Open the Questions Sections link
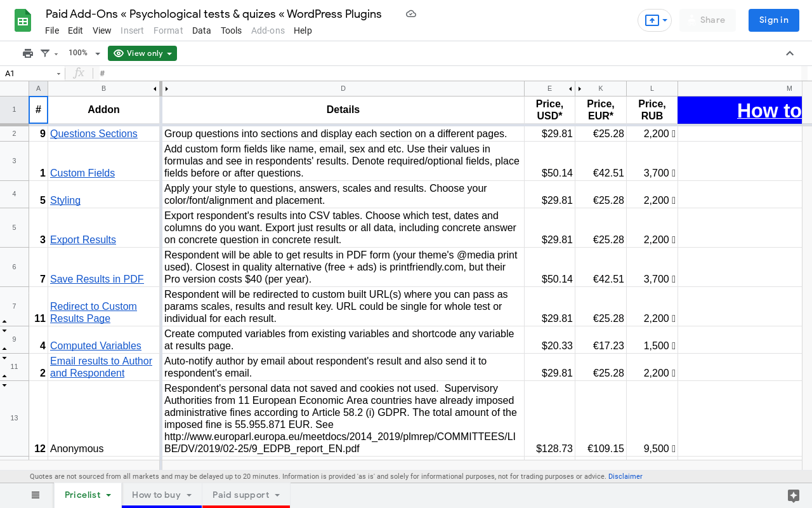This screenshot has width=812, height=508. click(x=94, y=134)
